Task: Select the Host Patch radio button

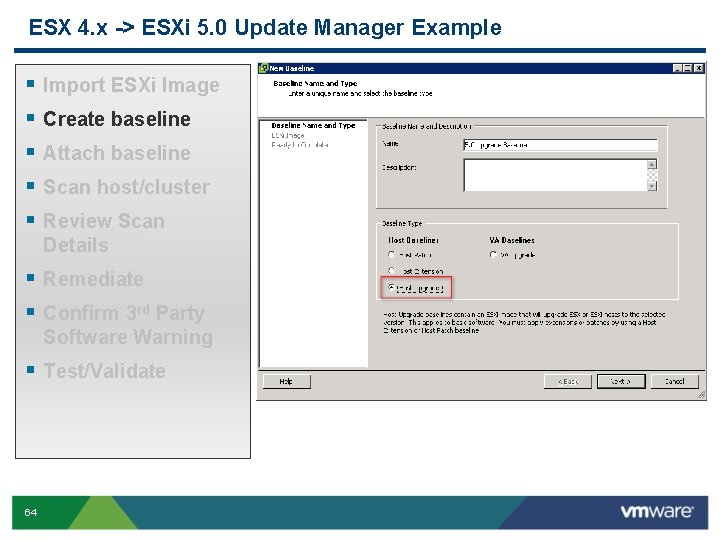Action: 392,254
